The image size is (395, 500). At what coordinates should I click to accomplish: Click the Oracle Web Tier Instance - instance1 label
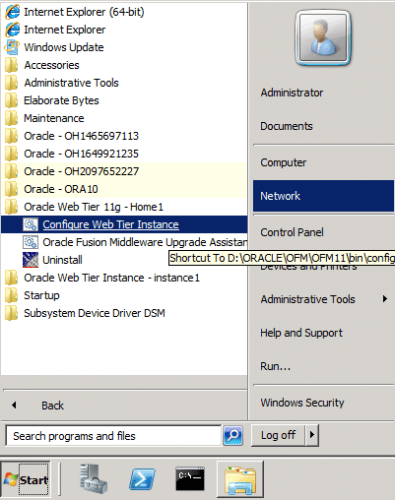pos(112,278)
